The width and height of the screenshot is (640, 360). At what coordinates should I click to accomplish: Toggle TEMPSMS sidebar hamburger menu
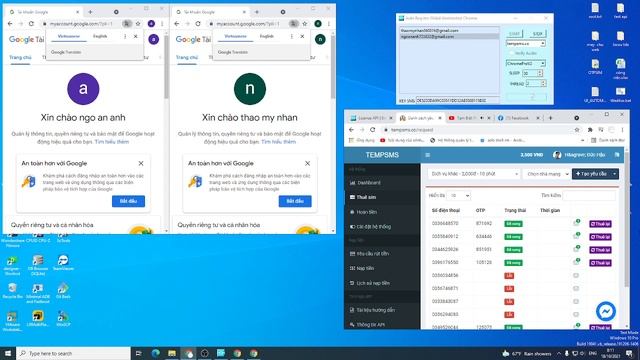tap(428, 155)
